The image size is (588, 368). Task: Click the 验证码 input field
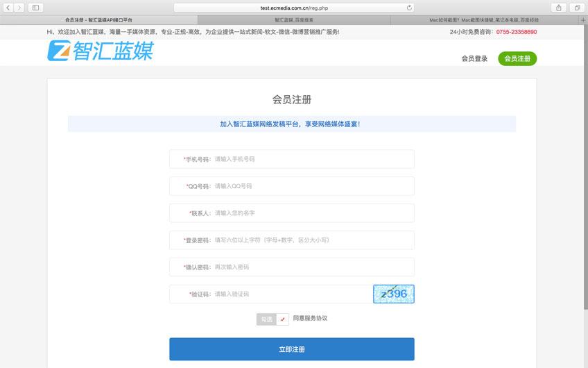[291, 294]
